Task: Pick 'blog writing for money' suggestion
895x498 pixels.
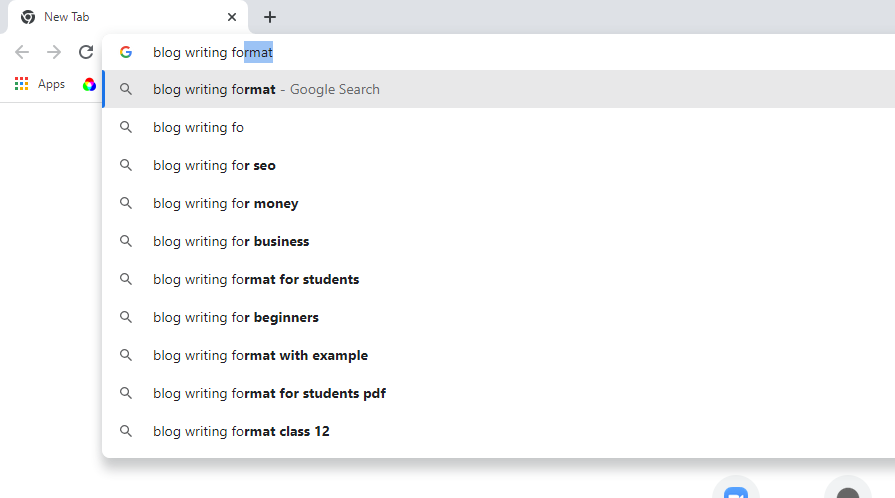Action: pyautogui.click(x=225, y=203)
